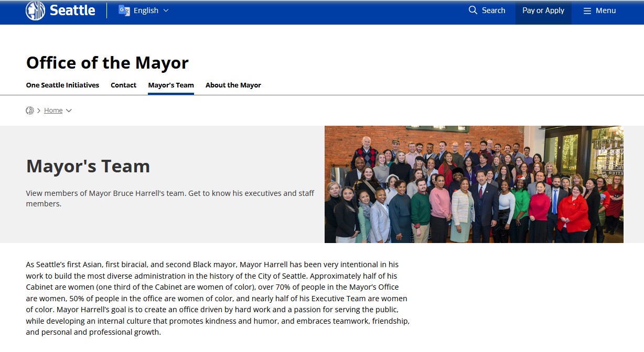
Task: Go to One Seattle Initiatives tab
Action: (62, 85)
